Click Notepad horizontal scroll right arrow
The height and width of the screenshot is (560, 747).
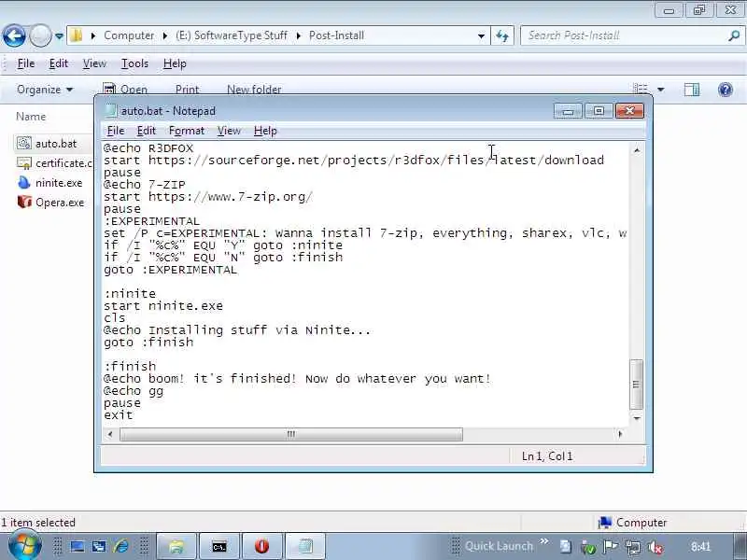[620, 434]
